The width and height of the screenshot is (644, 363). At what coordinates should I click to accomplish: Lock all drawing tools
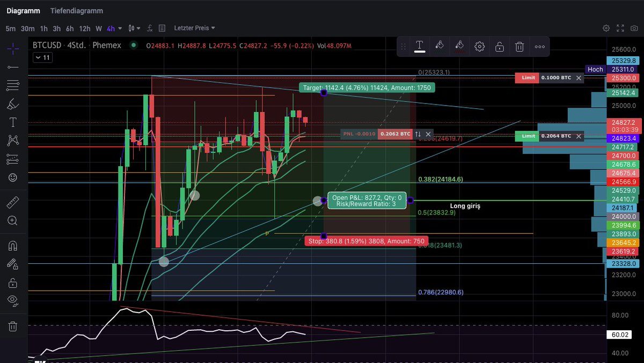click(x=13, y=283)
